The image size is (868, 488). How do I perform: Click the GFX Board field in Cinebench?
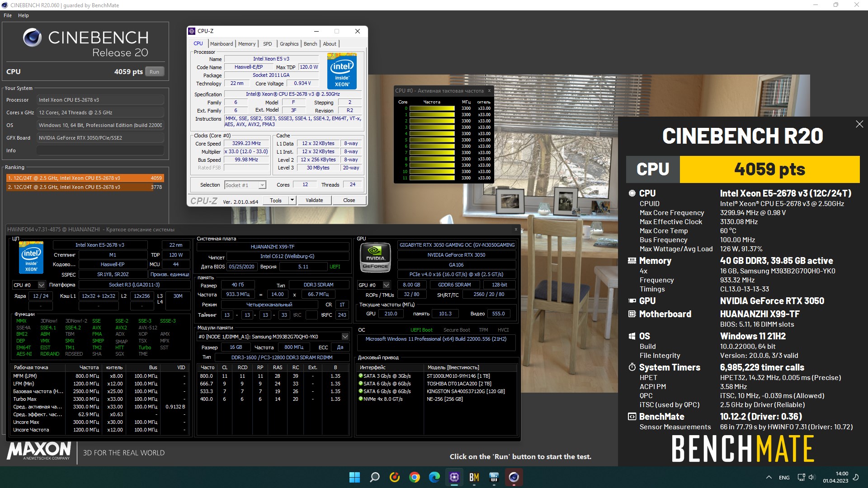[x=100, y=138]
